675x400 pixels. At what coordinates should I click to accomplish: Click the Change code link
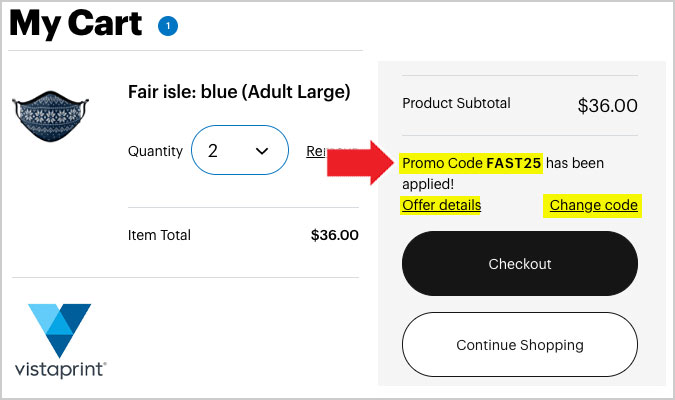click(593, 205)
